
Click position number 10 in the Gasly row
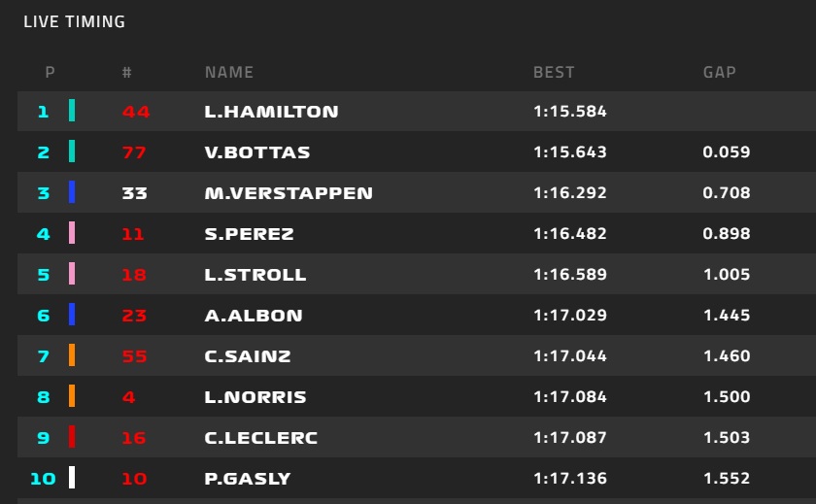point(42,479)
